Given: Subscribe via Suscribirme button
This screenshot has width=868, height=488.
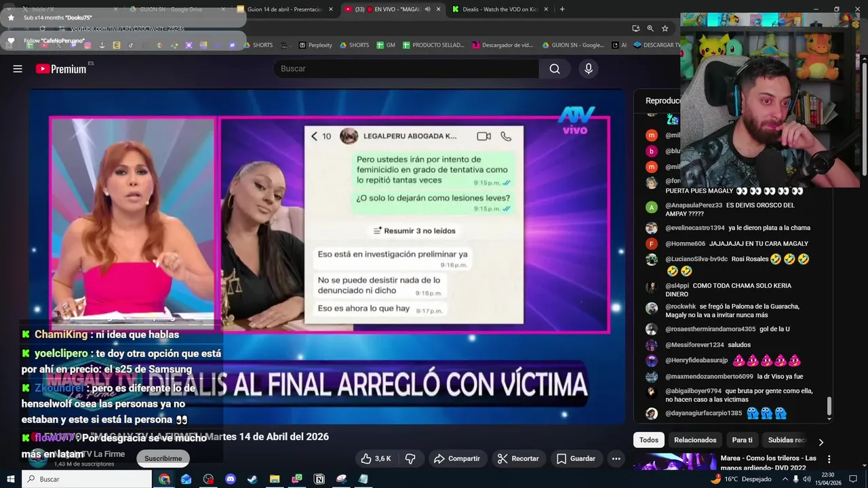Looking at the screenshot, I should click(x=163, y=459).
